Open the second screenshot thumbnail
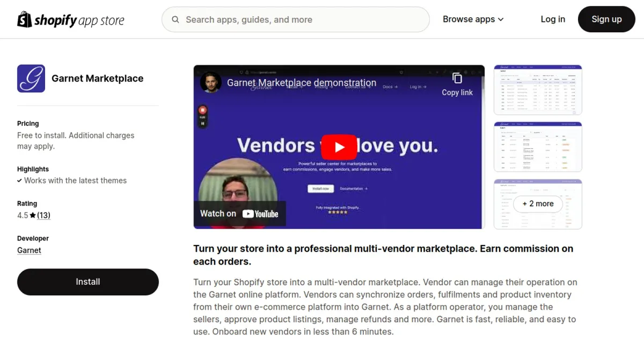 (x=538, y=147)
